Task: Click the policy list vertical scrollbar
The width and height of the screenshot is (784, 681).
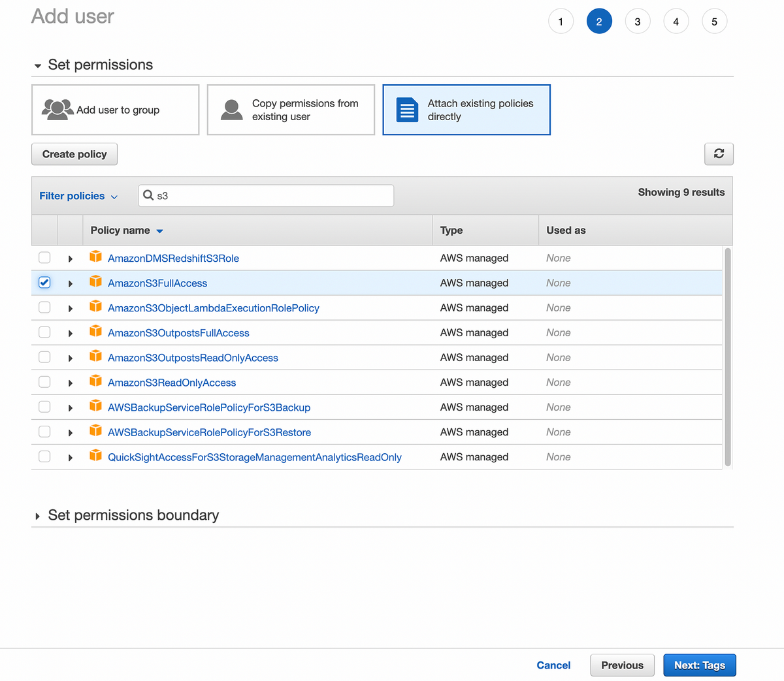Action: pos(728,356)
